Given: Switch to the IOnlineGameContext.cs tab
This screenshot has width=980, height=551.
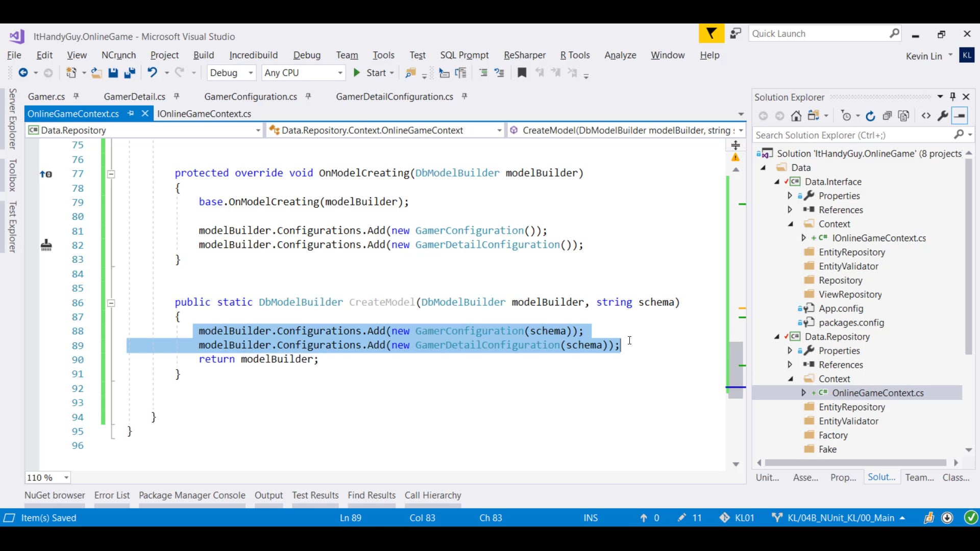Looking at the screenshot, I should point(204,114).
